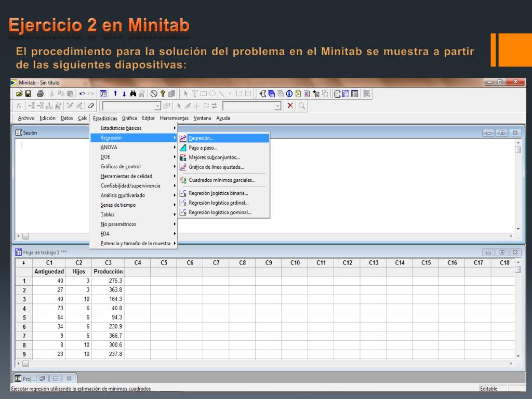Click the red X icon in the second toolbar

290,106
